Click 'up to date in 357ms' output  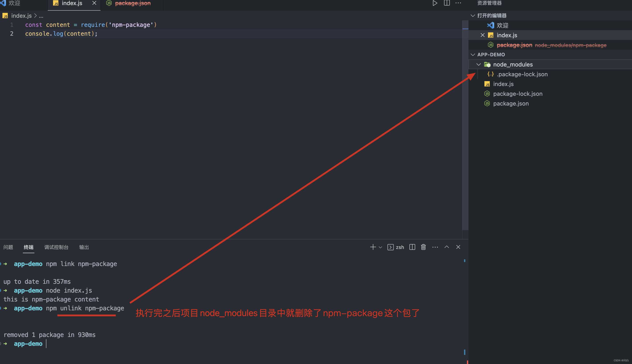click(x=37, y=282)
